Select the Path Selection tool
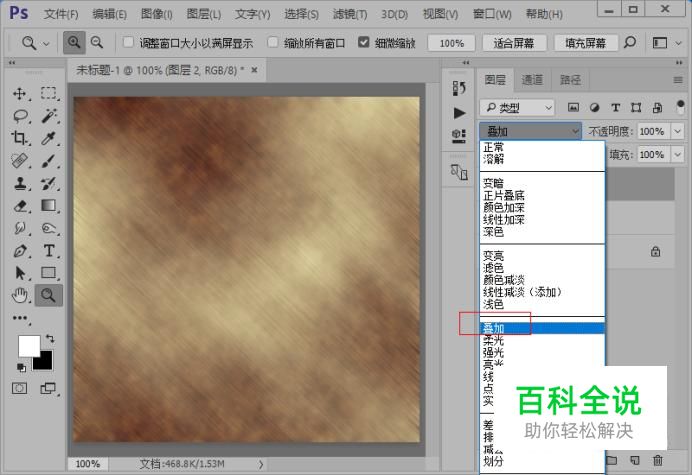 point(20,273)
